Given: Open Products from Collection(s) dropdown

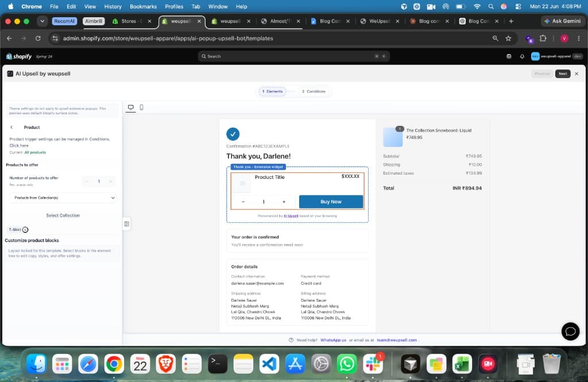Looking at the screenshot, I should click(x=63, y=198).
